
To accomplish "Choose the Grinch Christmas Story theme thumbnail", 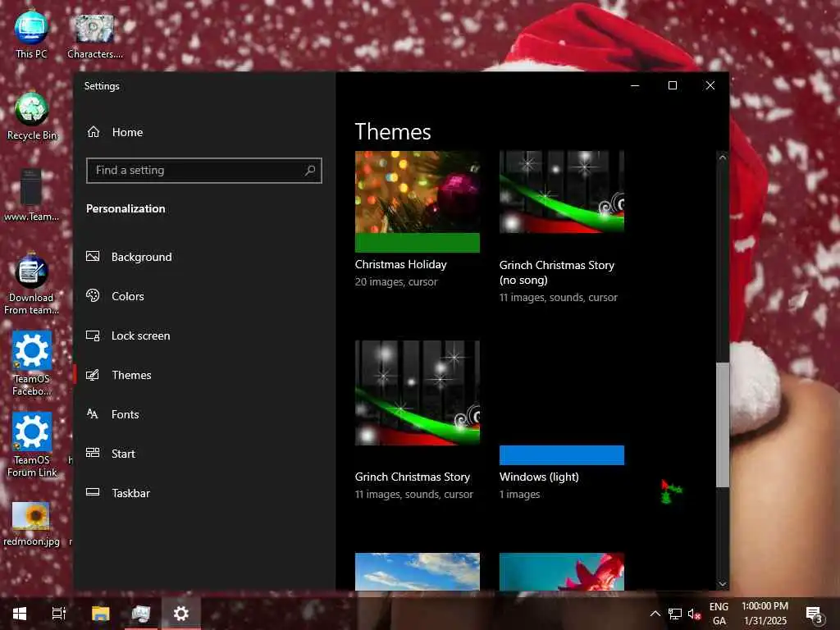I will (418, 393).
